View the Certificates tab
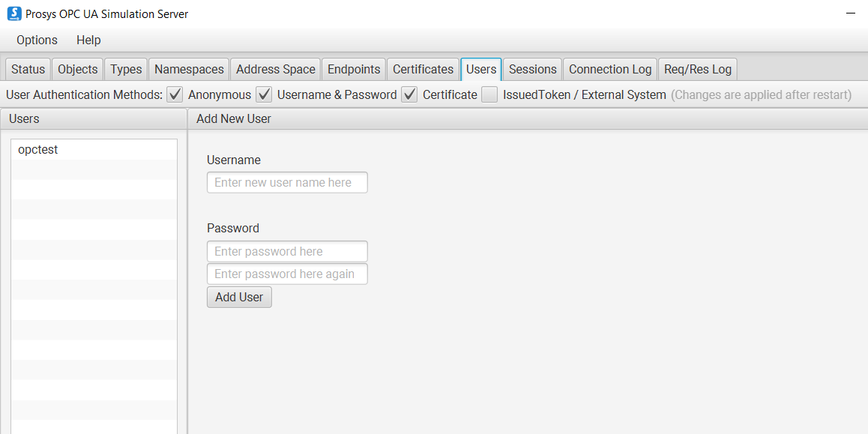868x434 pixels. 423,69
